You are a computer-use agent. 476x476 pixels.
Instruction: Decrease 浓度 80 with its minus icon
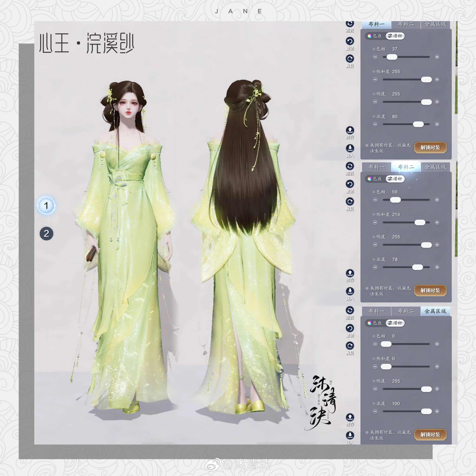[x=375, y=124]
